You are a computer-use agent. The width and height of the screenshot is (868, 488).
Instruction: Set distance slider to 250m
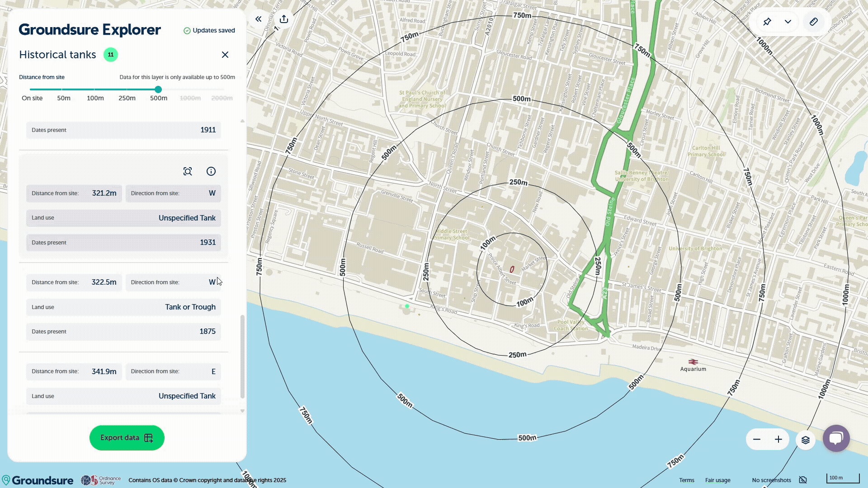pyautogui.click(x=127, y=98)
